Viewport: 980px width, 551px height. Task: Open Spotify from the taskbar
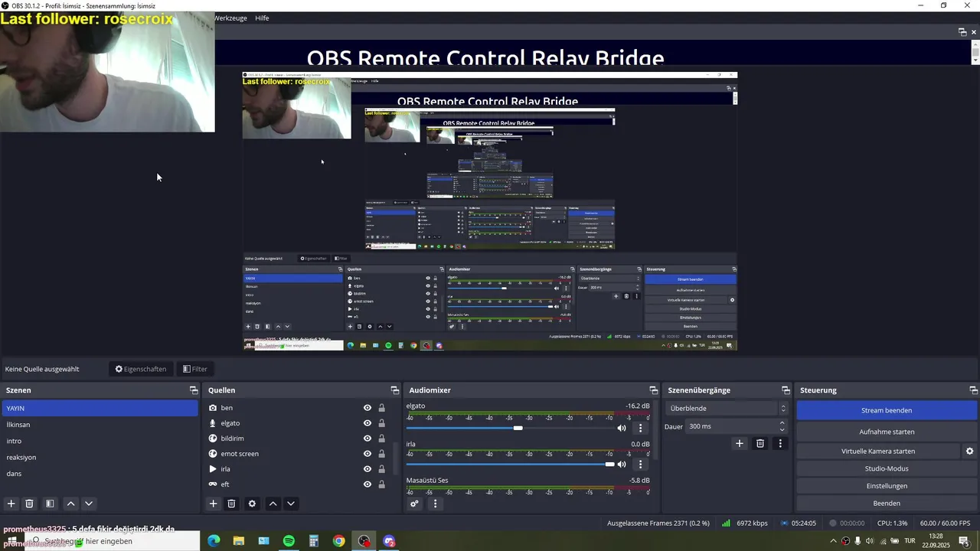pyautogui.click(x=289, y=541)
